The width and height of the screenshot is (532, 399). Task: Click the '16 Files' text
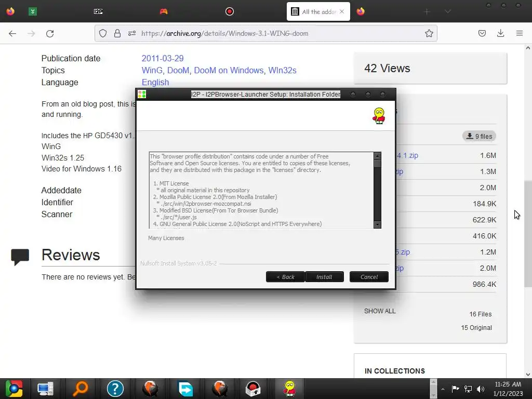pos(481,314)
